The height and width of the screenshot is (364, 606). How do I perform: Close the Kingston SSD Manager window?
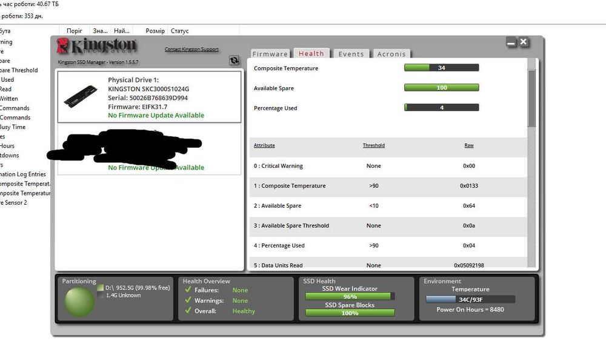click(x=524, y=42)
